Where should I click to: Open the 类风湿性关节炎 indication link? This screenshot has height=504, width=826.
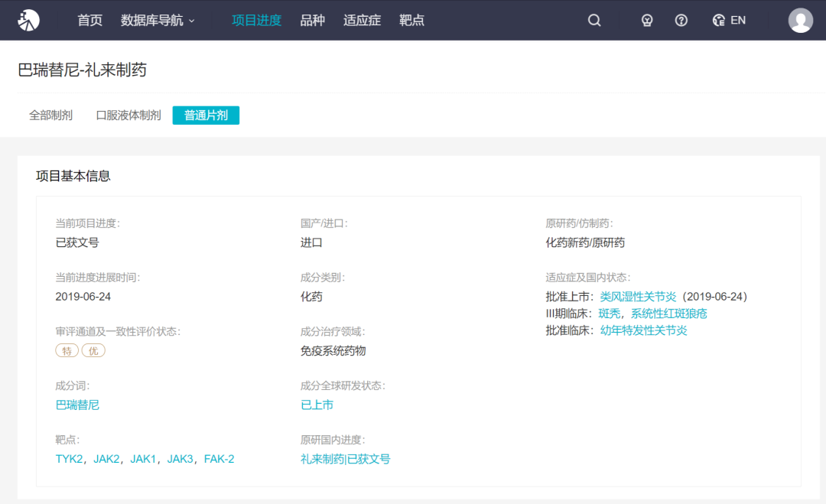[x=638, y=297]
